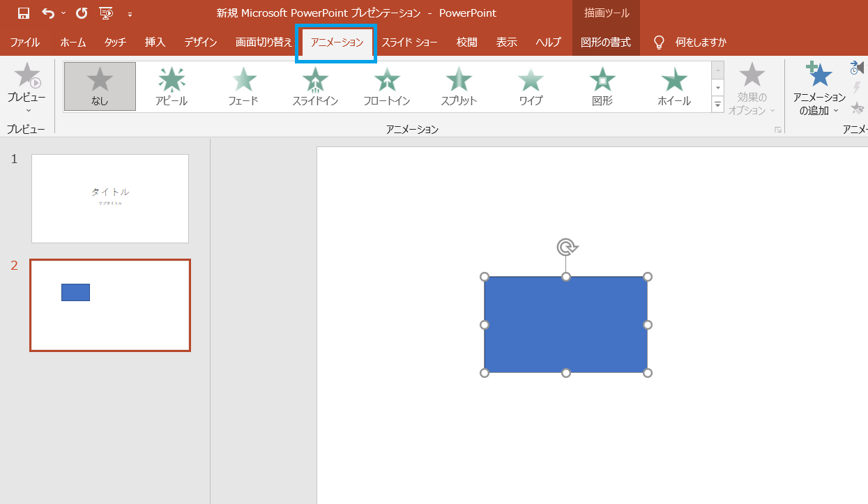Start slideshow from quick access toolbar icon

click(x=106, y=13)
